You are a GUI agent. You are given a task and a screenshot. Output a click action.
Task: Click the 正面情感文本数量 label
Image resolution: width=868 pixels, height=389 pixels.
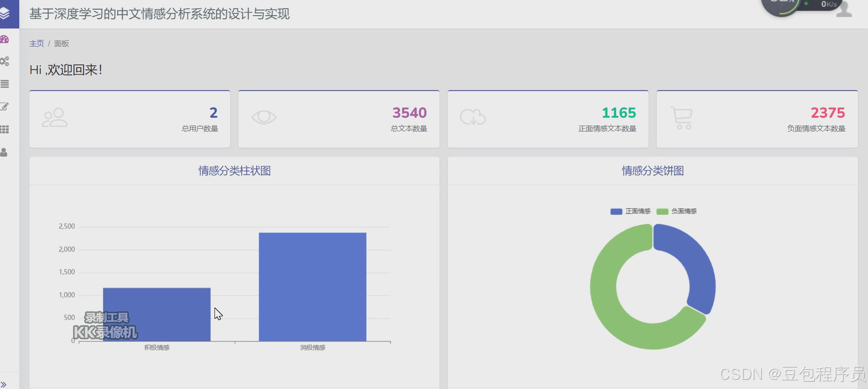point(607,129)
